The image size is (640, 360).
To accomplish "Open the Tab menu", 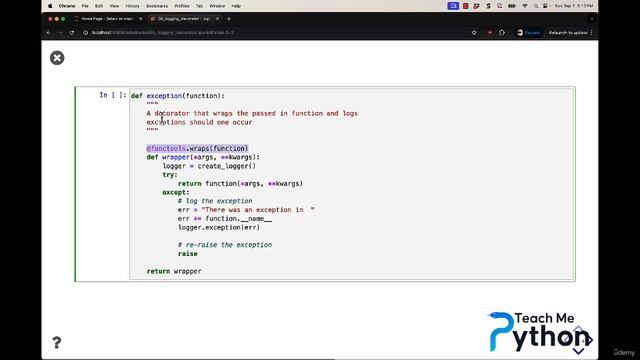I will (199, 6).
